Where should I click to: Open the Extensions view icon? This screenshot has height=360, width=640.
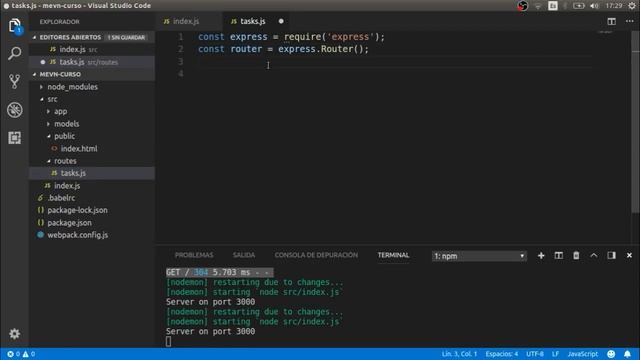pos(15,138)
